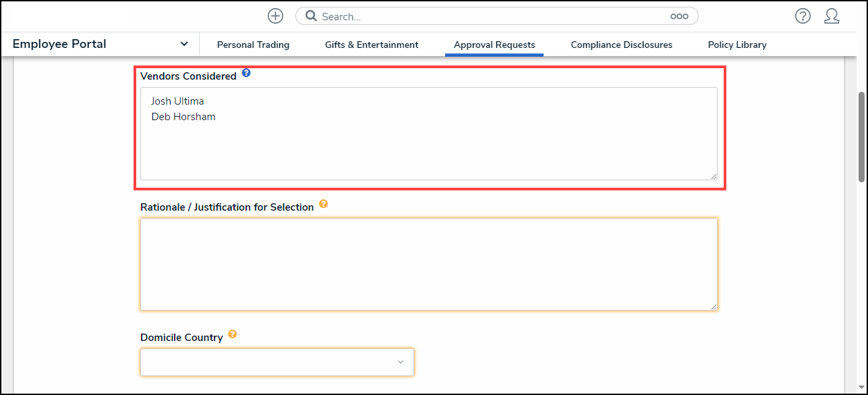Open the Domicile Country dropdown
This screenshot has width=868, height=395.
point(277,363)
